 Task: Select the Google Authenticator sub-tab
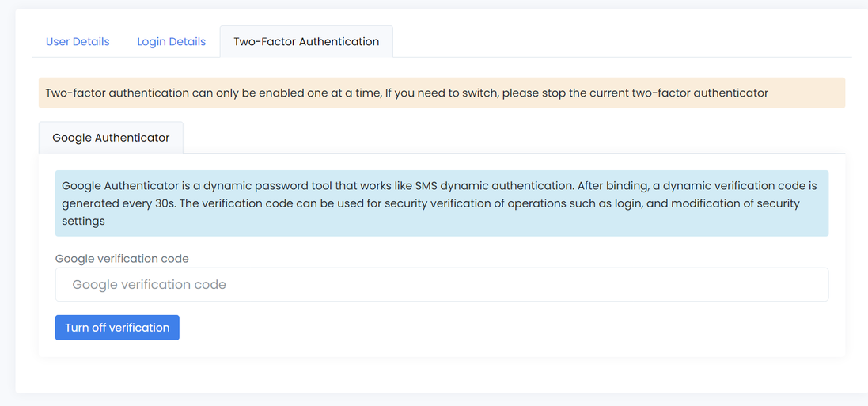(x=111, y=137)
